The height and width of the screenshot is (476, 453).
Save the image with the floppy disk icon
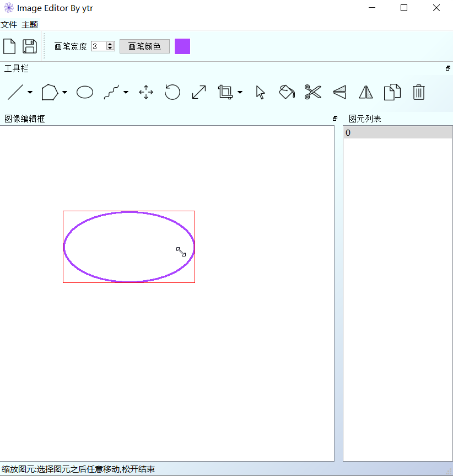(30, 46)
